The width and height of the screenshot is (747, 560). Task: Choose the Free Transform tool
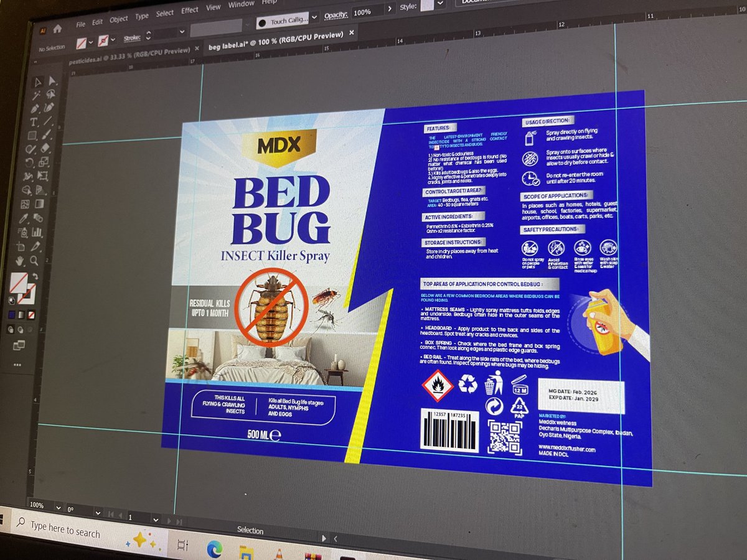pyautogui.click(x=42, y=175)
